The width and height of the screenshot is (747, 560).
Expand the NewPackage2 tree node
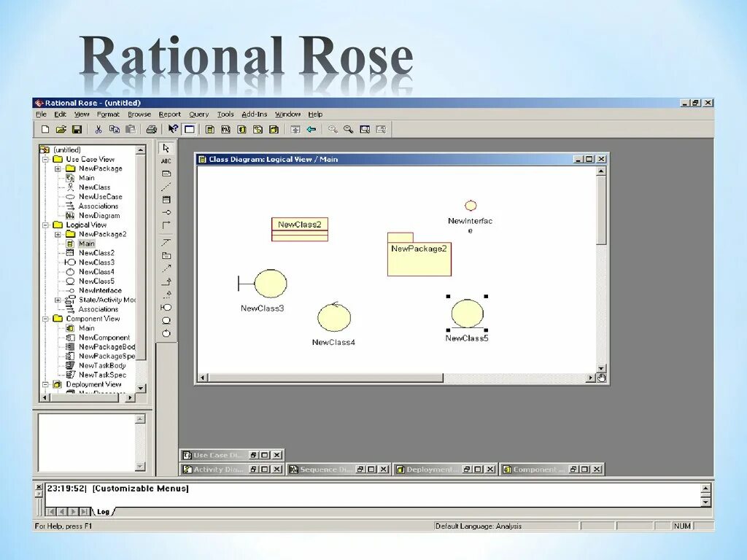pos(58,234)
